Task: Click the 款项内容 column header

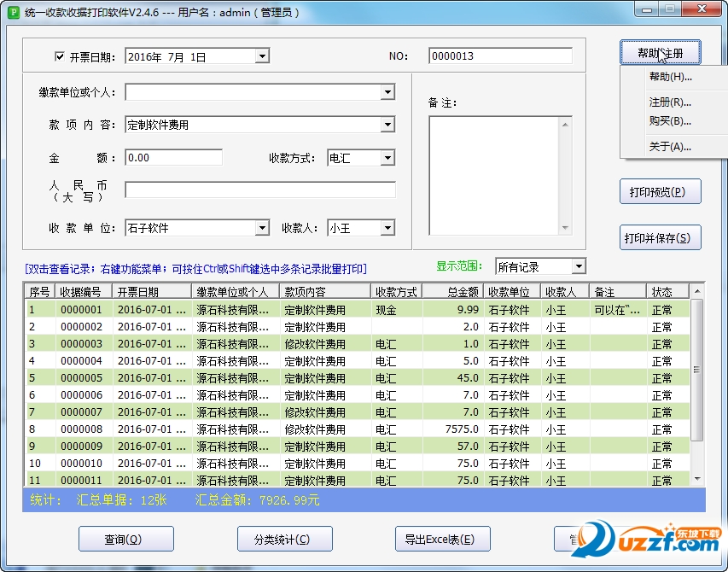Action: (x=325, y=292)
